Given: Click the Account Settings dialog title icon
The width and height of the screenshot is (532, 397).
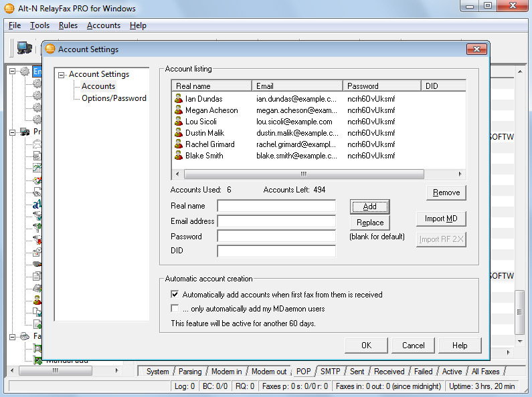Looking at the screenshot, I should [50, 49].
